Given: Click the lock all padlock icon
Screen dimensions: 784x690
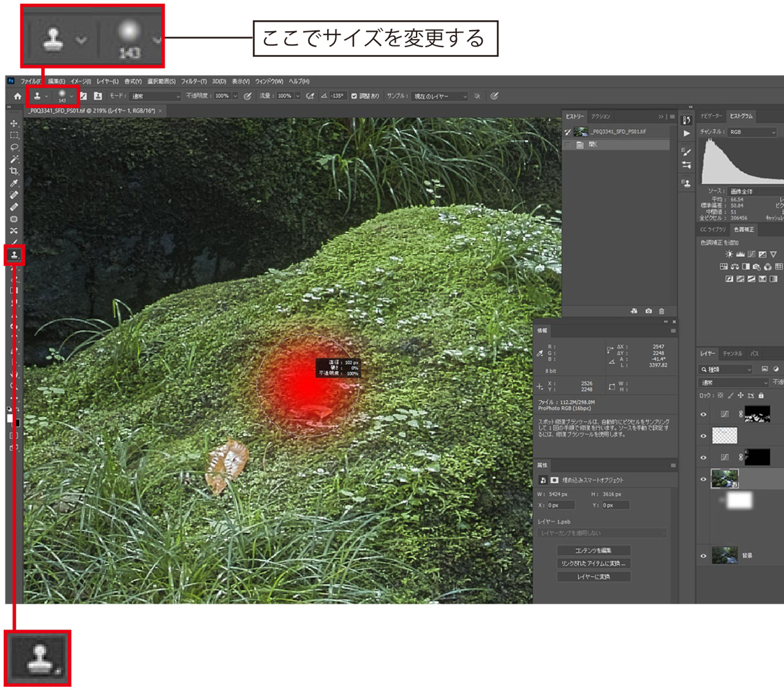Looking at the screenshot, I should pos(761,396).
